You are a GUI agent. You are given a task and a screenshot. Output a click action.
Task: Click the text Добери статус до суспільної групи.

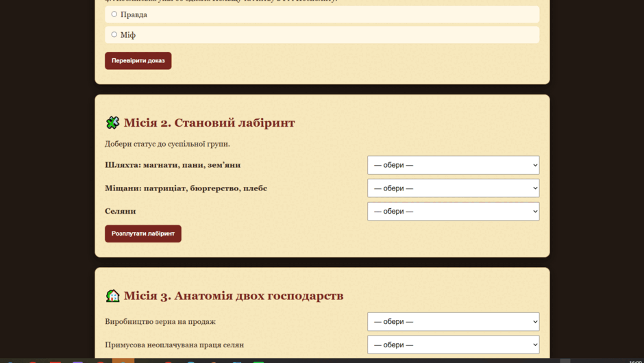[167, 144]
